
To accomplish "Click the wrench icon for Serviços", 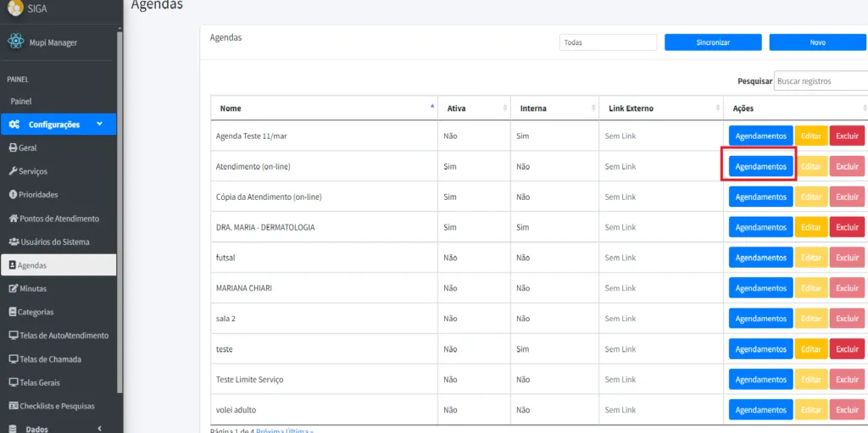I will tap(13, 171).
